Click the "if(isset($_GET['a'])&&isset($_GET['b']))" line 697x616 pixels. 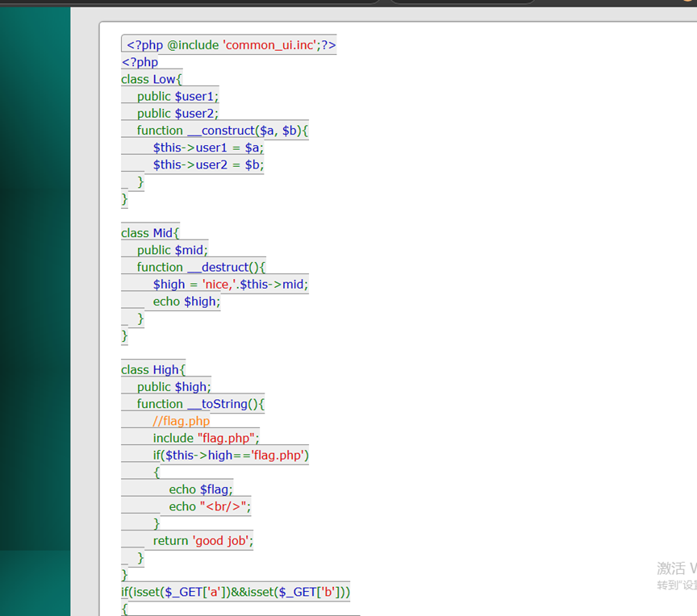236,592
